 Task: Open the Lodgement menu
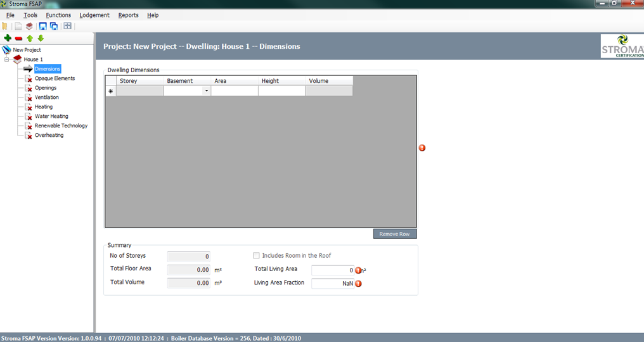coord(94,15)
